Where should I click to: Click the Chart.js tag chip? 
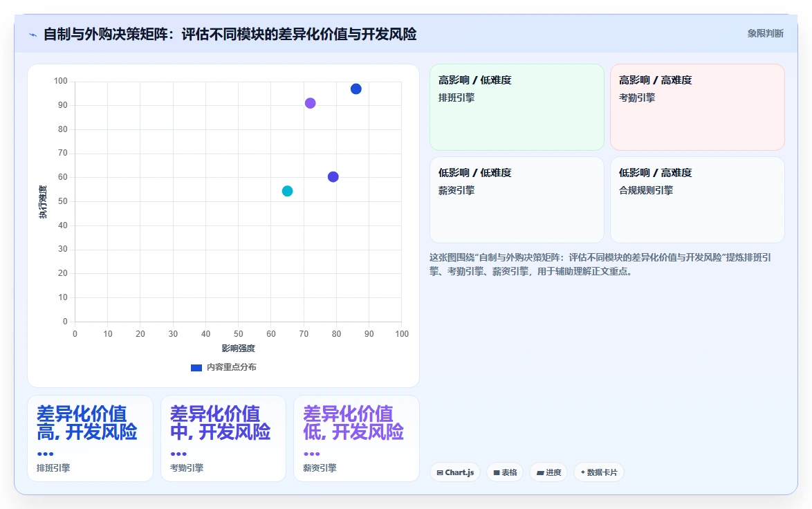point(455,472)
